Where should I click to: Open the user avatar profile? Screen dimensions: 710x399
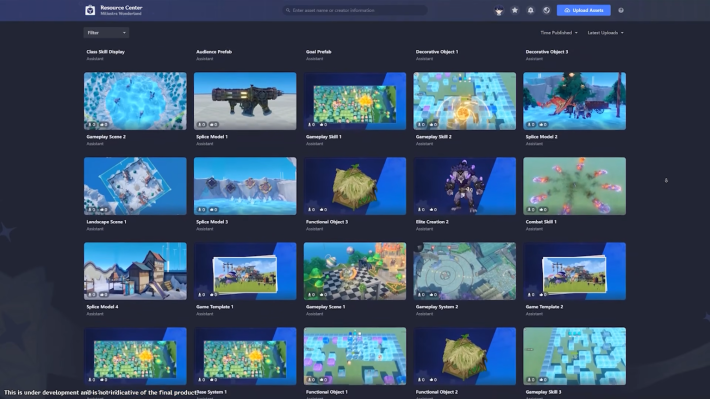pos(499,10)
